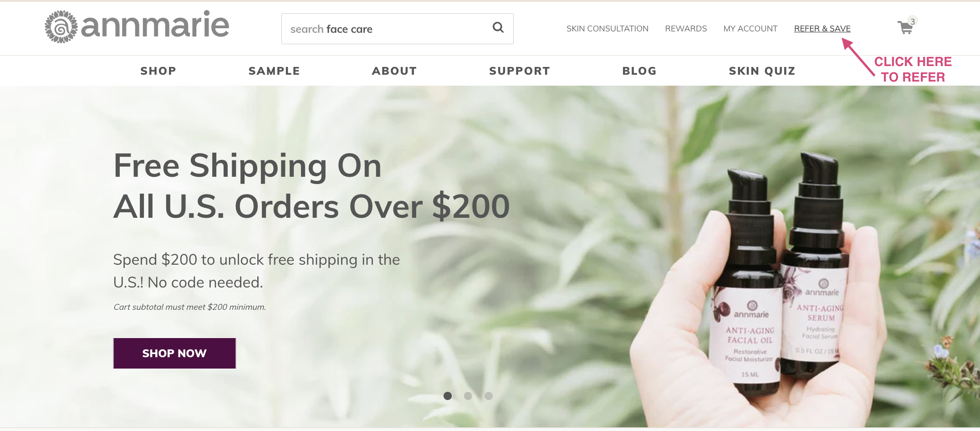The height and width of the screenshot is (431, 980).
Task: Expand the SUPPORT navigation menu
Action: coord(520,71)
